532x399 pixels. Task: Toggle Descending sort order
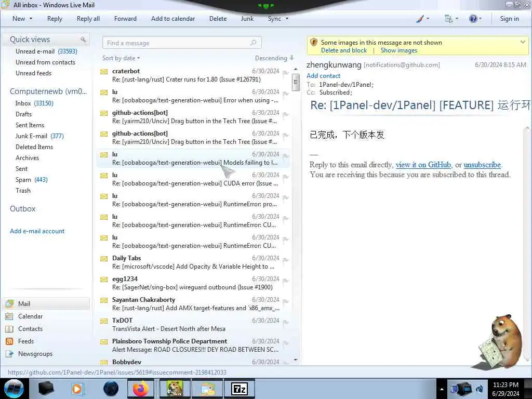274,58
